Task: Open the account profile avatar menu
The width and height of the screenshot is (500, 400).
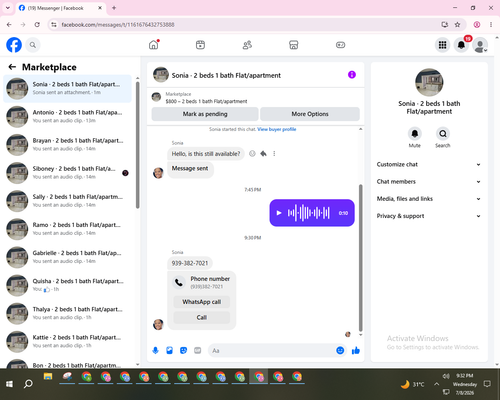Action: [x=480, y=45]
